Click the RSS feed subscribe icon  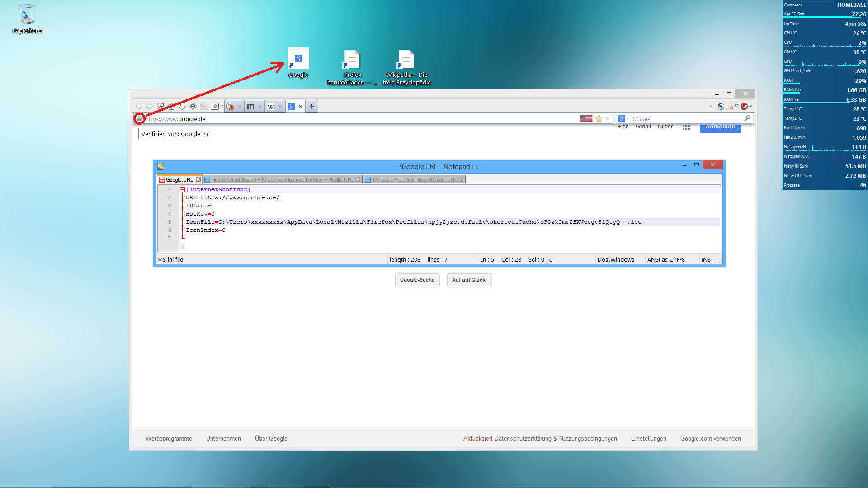pyautogui.click(x=204, y=106)
